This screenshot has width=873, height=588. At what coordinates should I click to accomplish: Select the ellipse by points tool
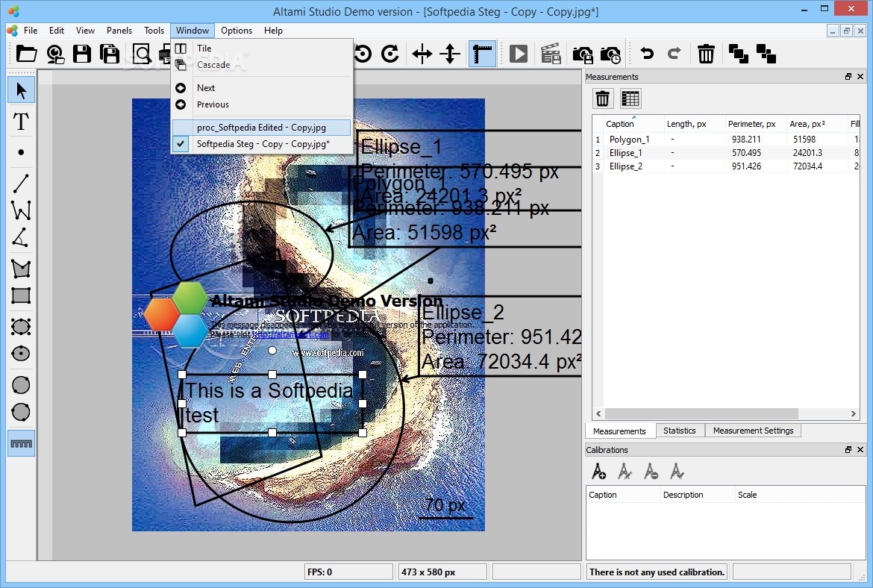21,327
